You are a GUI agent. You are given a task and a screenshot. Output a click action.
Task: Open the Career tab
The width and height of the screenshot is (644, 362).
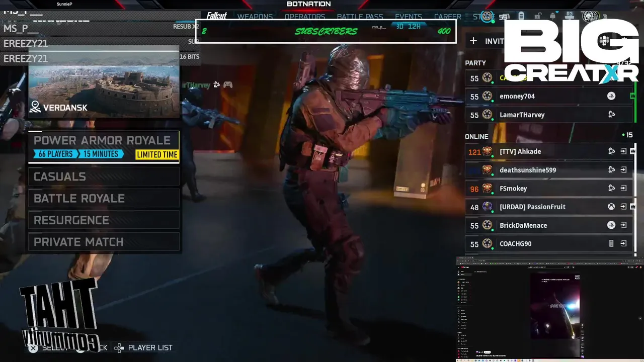click(448, 17)
